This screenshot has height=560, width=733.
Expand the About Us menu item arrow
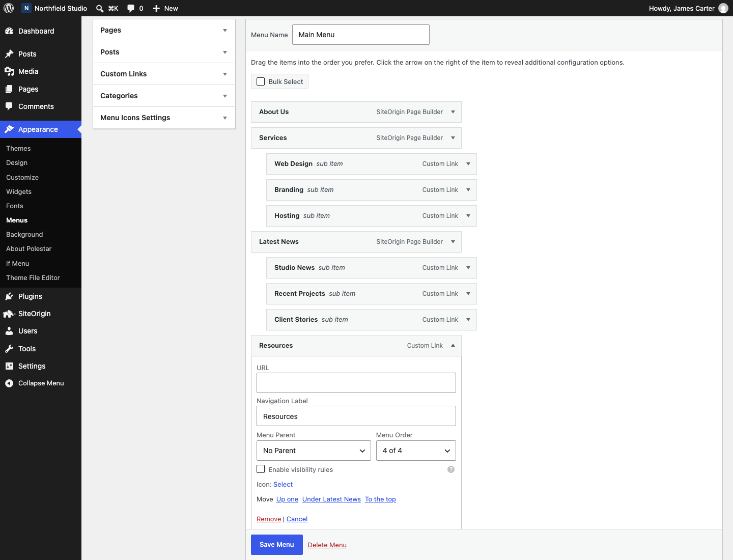pyautogui.click(x=453, y=112)
